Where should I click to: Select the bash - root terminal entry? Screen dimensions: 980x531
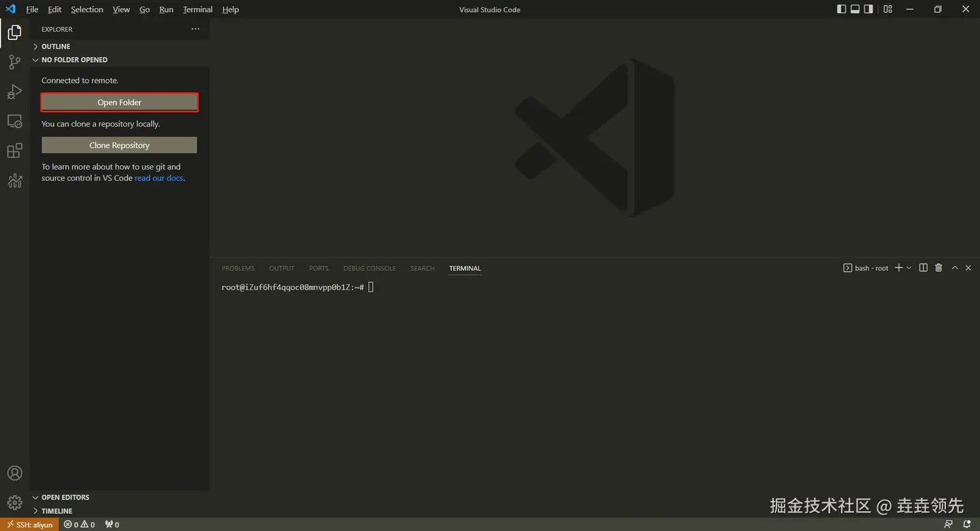tap(866, 268)
